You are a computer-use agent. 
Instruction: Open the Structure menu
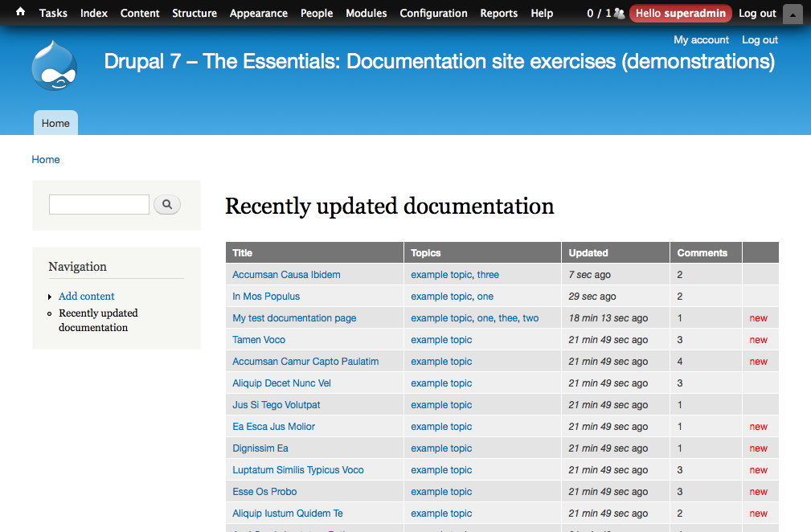[x=195, y=13]
